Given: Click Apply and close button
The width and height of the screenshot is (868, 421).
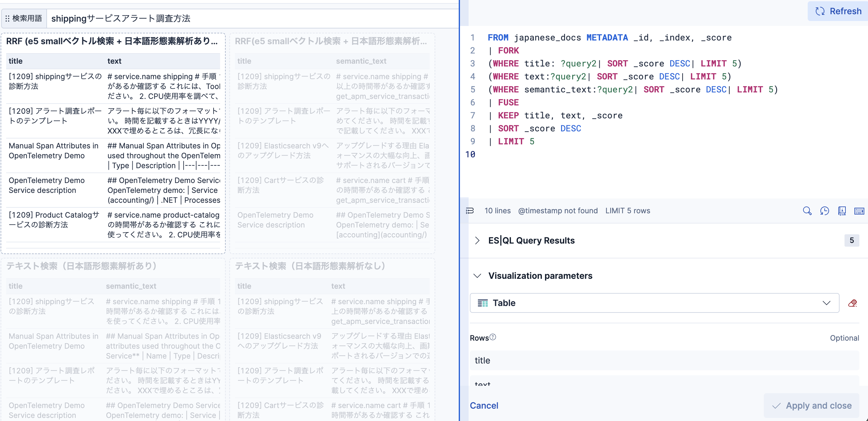Looking at the screenshot, I should coord(811,406).
